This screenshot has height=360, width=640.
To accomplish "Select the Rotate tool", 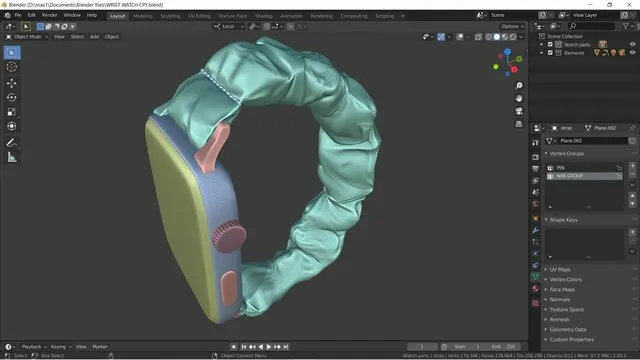I will [12, 98].
